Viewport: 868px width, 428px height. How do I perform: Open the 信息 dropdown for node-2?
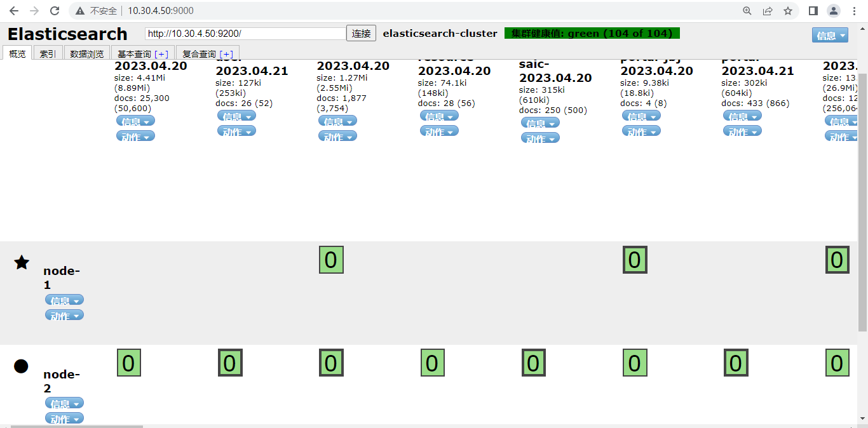tap(64, 404)
